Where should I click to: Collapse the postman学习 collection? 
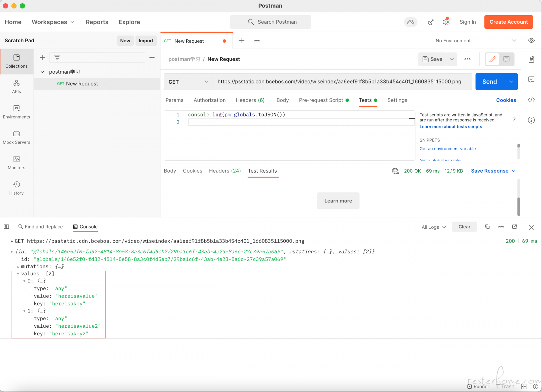point(42,72)
